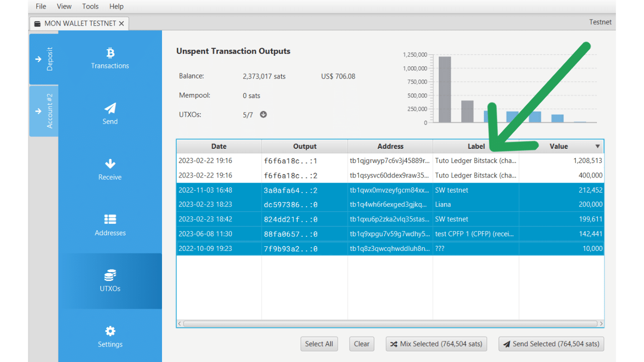Click the scrollbar right arrow under the table
Image resolution: width=644 pixels, height=362 pixels.
coord(601,324)
